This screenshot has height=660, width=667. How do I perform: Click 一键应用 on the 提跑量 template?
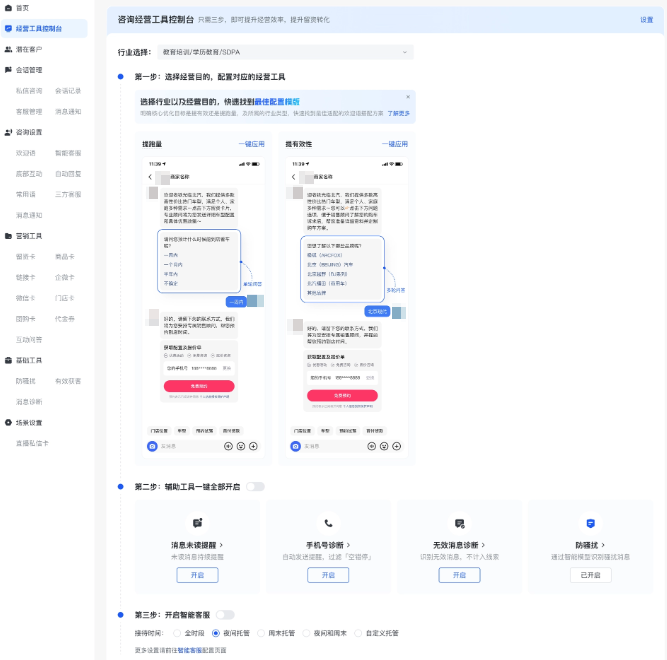251,144
